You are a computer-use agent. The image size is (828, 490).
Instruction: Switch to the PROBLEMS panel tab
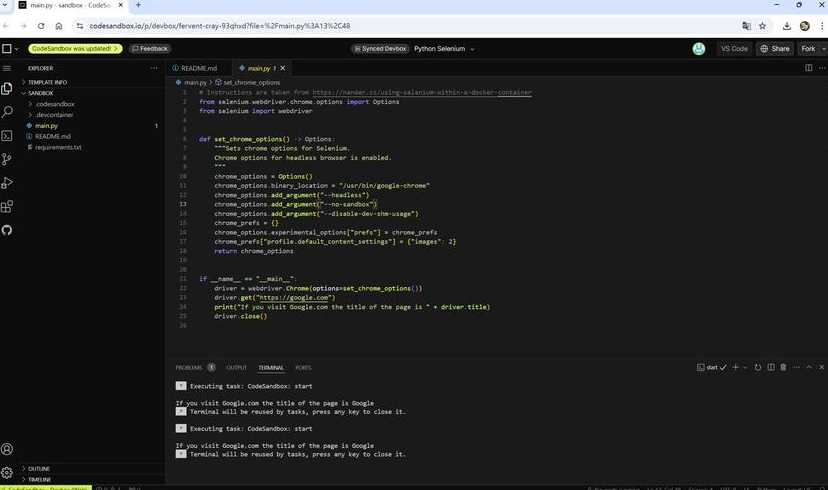point(189,368)
